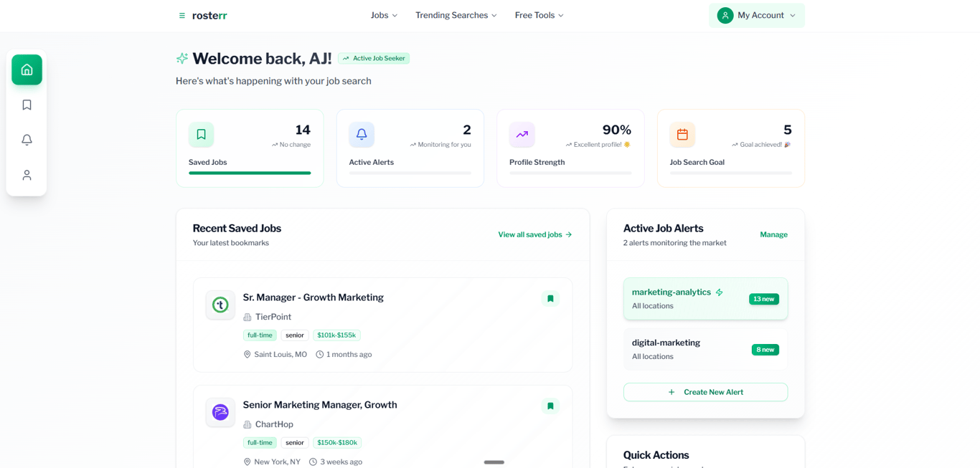Click the New York, NY location pin icon
This screenshot has height=468, width=980.
(248, 462)
